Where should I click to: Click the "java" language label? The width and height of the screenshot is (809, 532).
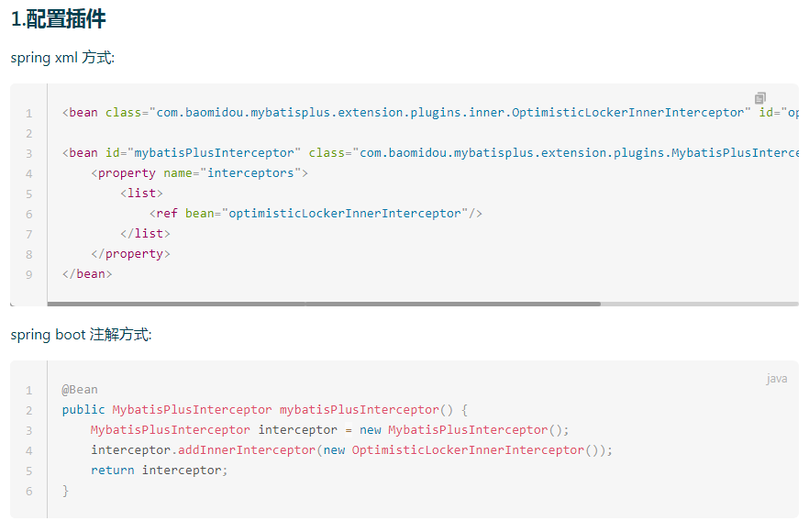coord(776,379)
